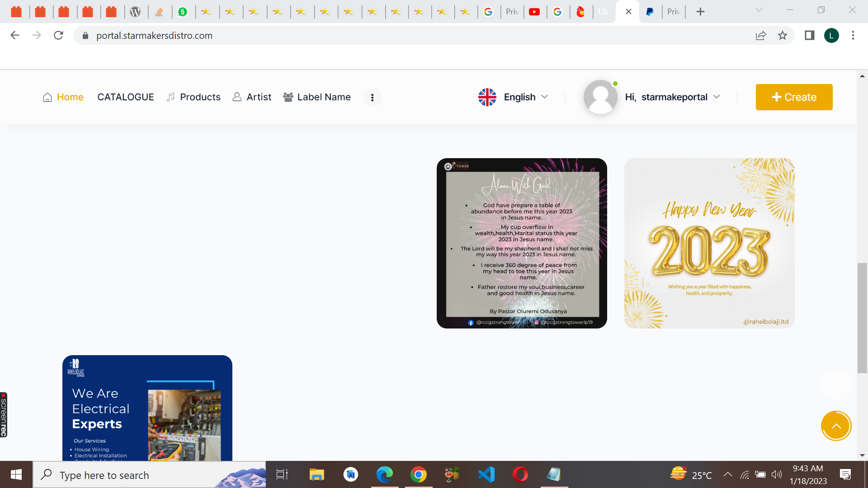Share this page via share icon
The height and width of the screenshot is (488, 868).
761,35
